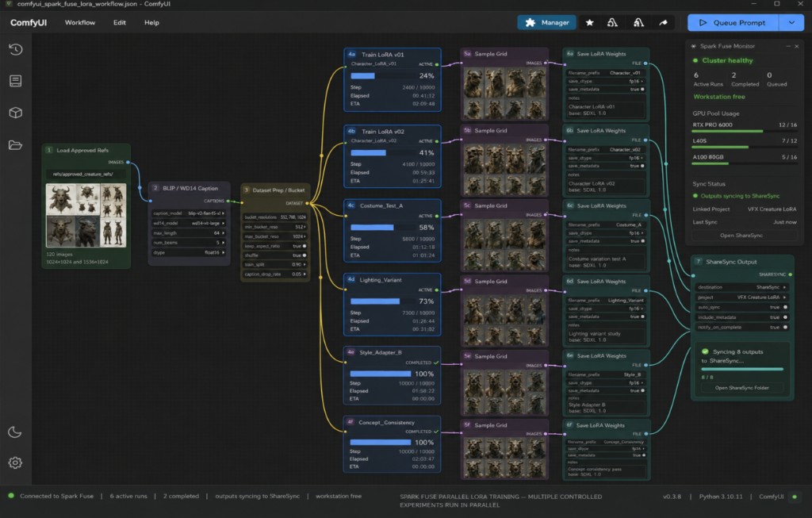Change destination ShareSync selector
The width and height of the screenshot is (812, 518).
[x=742, y=287]
